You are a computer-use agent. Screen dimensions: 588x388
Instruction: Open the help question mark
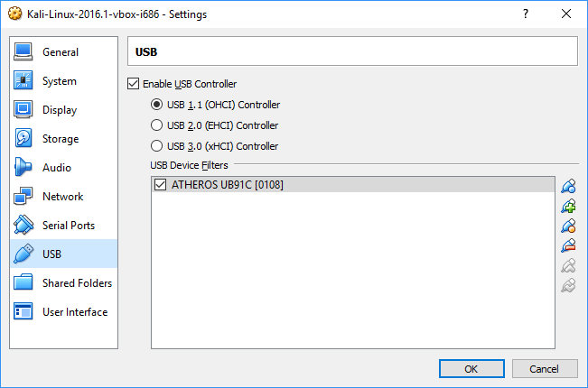point(526,14)
